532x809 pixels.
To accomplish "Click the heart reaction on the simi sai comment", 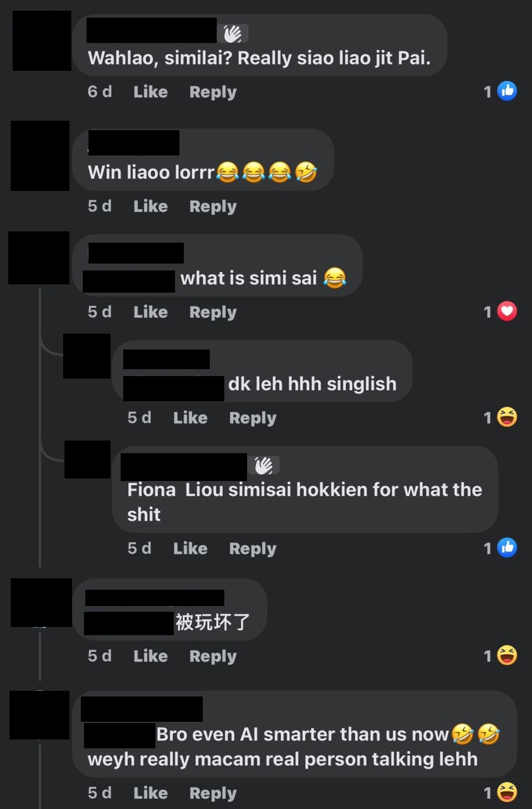I will click(x=507, y=312).
